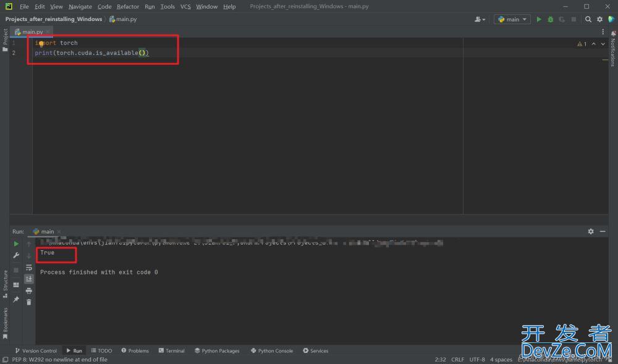Open Services tool window
Screen dimensions: 618x364
[316, 350]
